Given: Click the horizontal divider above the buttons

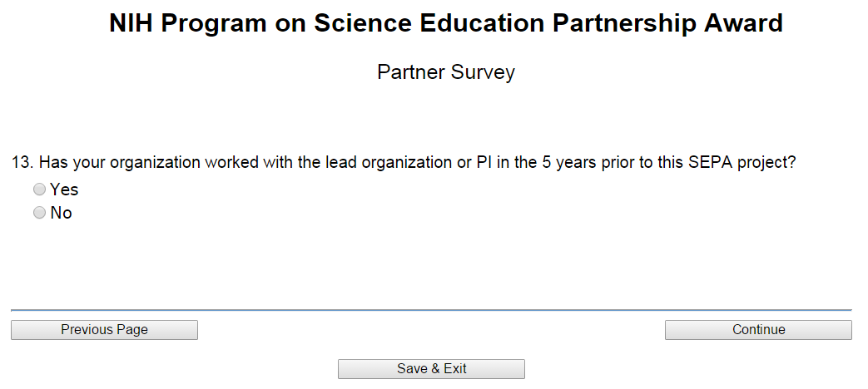Looking at the screenshot, I should 431,310.
